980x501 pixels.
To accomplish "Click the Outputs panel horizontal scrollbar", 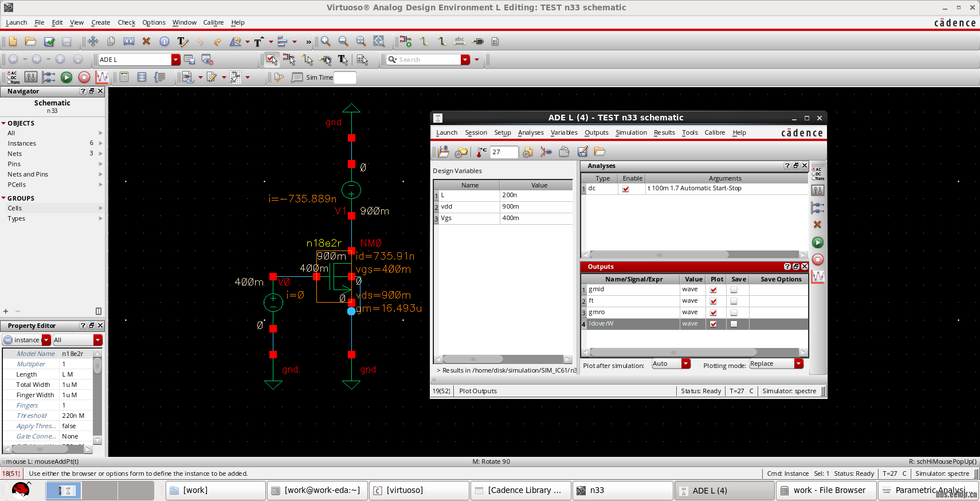I will click(x=673, y=353).
